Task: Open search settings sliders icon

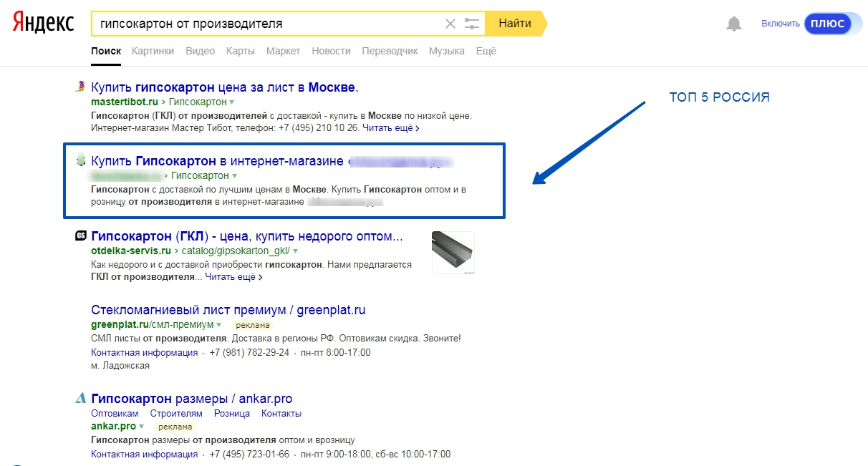Action: click(472, 24)
